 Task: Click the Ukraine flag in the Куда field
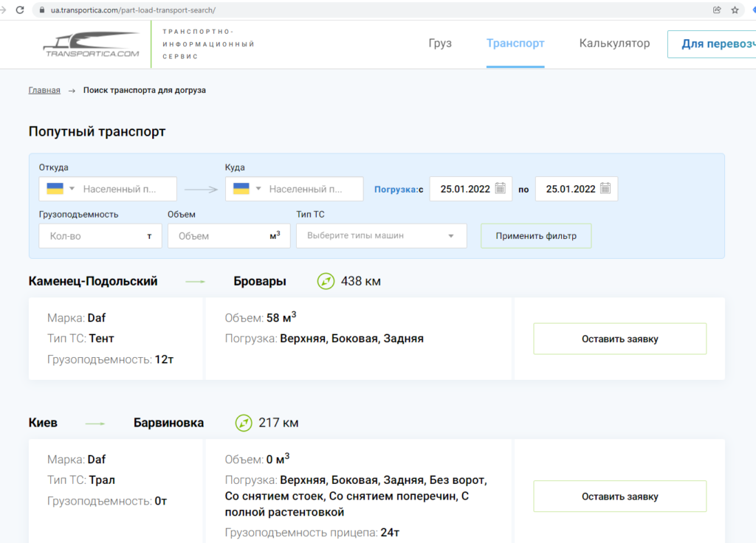click(x=241, y=188)
